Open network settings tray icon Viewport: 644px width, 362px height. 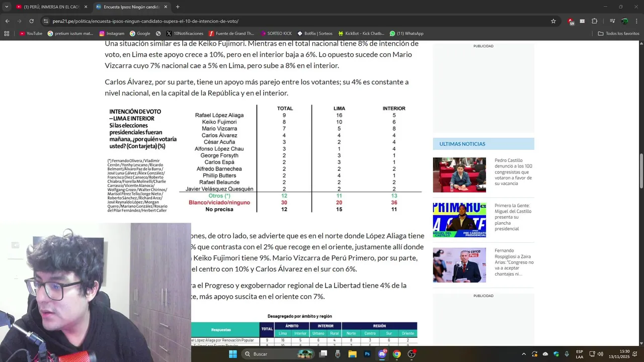pos(592,354)
